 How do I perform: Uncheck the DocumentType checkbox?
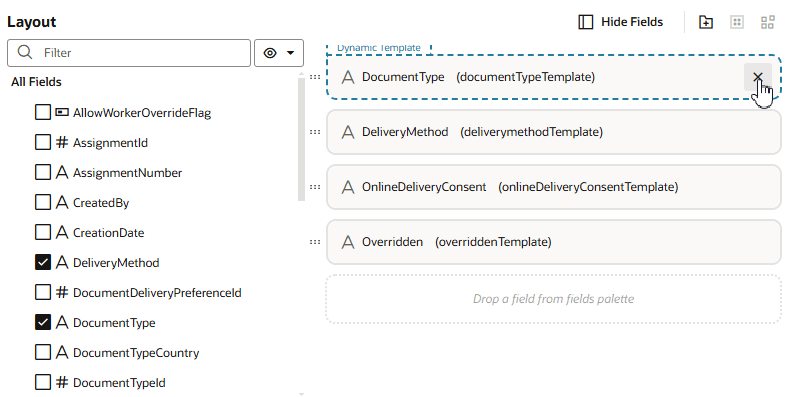click(x=43, y=323)
